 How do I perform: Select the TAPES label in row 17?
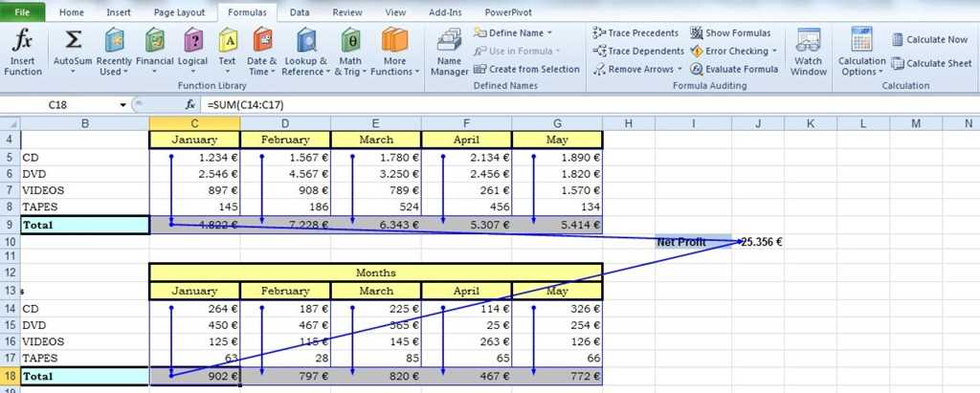pyautogui.click(x=85, y=358)
